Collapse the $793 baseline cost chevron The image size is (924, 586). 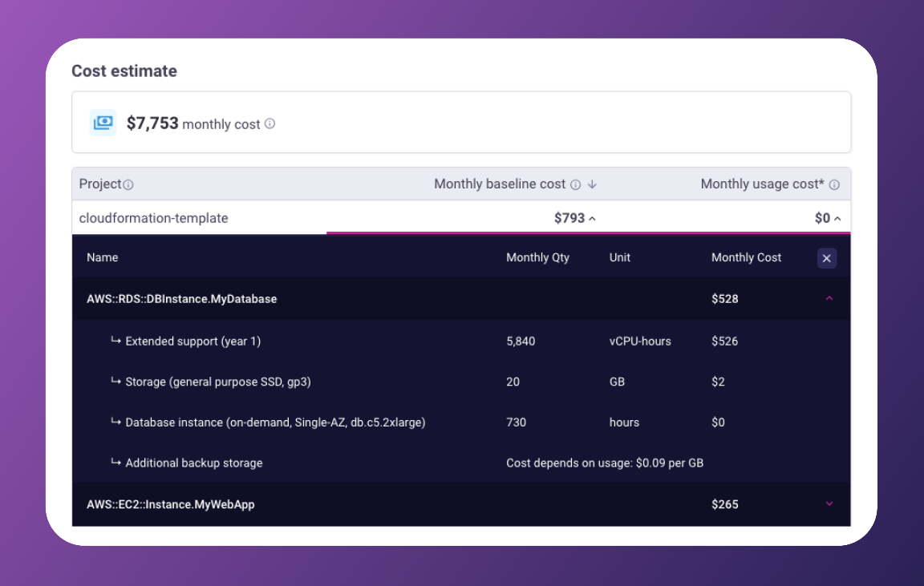pos(592,219)
